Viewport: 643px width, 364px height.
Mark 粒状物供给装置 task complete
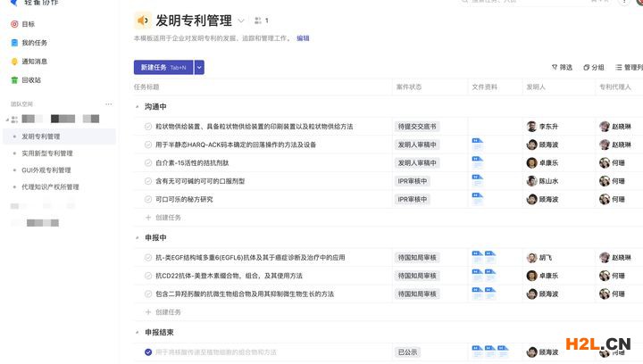coord(148,127)
